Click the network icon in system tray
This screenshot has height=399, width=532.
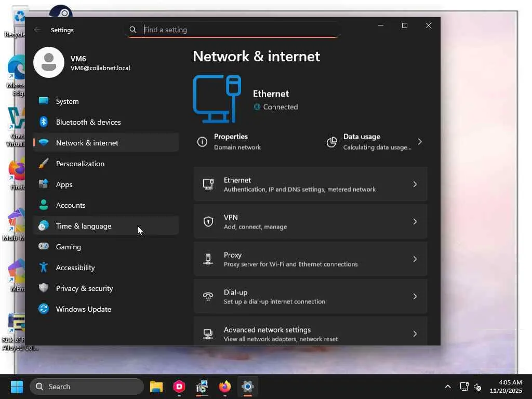(x=464, y=387)
